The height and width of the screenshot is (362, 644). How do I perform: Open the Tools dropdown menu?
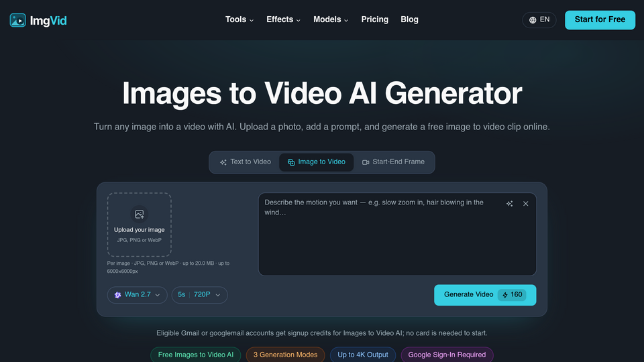[239, 19]
